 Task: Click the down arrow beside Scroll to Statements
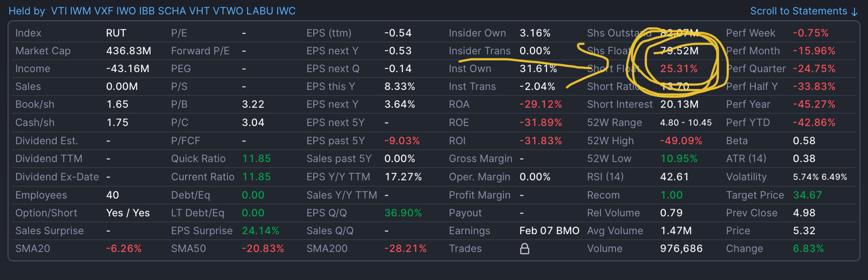click(854, 12)
